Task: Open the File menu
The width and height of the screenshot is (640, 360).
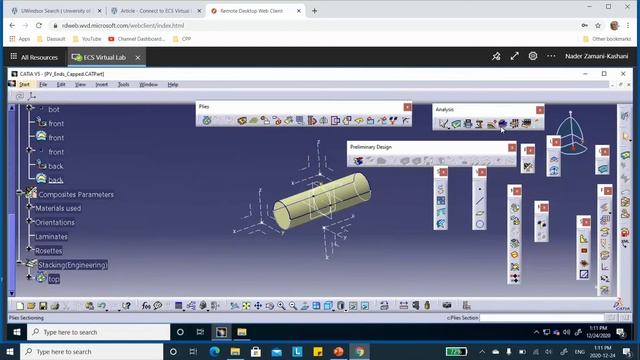Action: [x=43, y=84]
